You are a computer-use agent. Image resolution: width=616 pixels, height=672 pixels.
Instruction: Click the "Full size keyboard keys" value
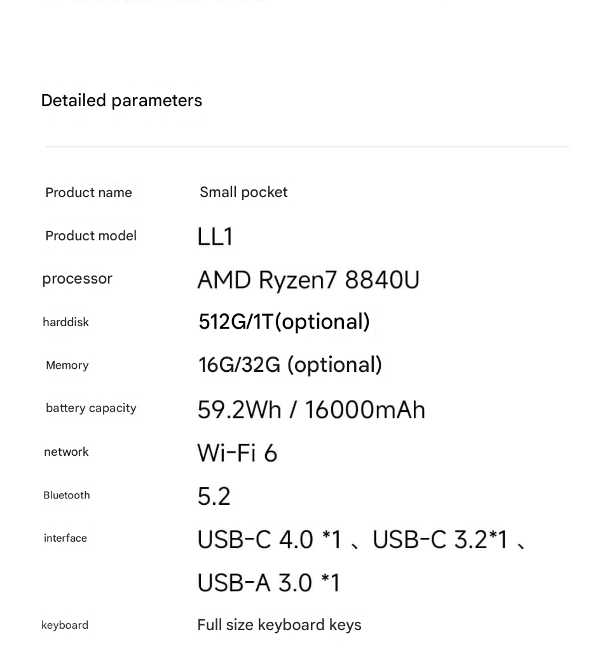(279, 625)
